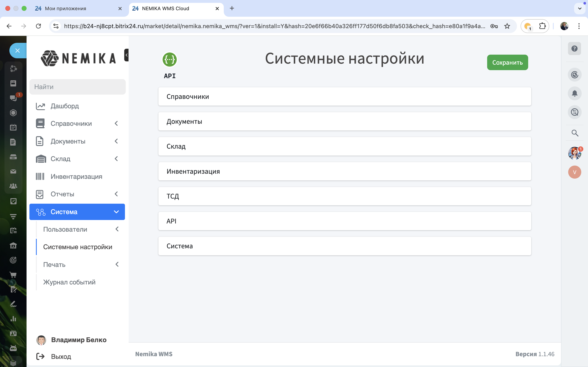The image size is (588, 367).
Task: Expand the Печать submenu arrow
Action: 117,264
